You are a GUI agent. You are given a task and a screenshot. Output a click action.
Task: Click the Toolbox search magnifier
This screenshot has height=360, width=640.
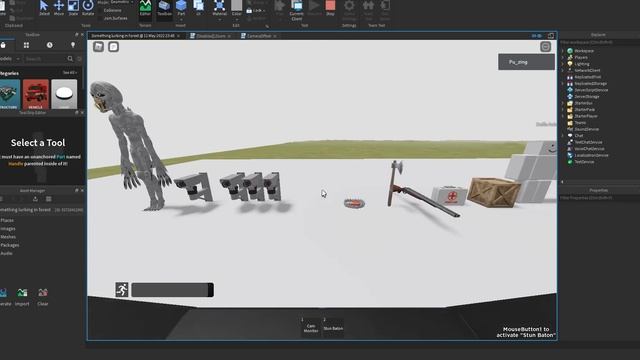click(x=70, y=59)
